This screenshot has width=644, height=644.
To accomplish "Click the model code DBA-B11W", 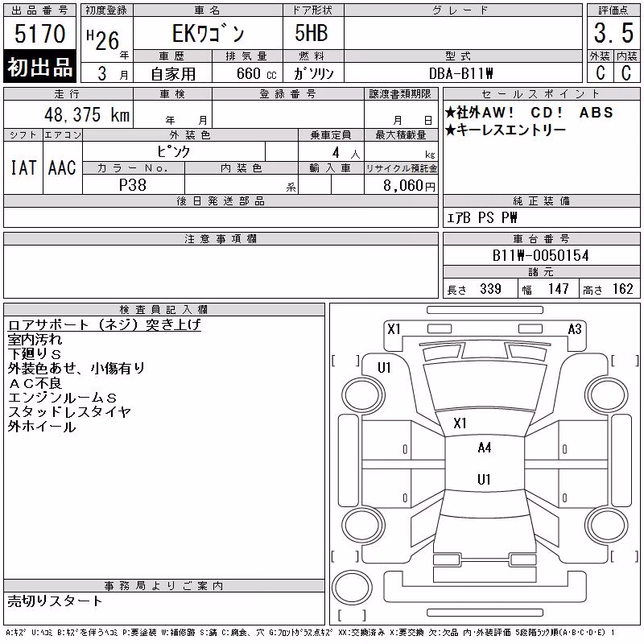I will click(x=460, y=73).
